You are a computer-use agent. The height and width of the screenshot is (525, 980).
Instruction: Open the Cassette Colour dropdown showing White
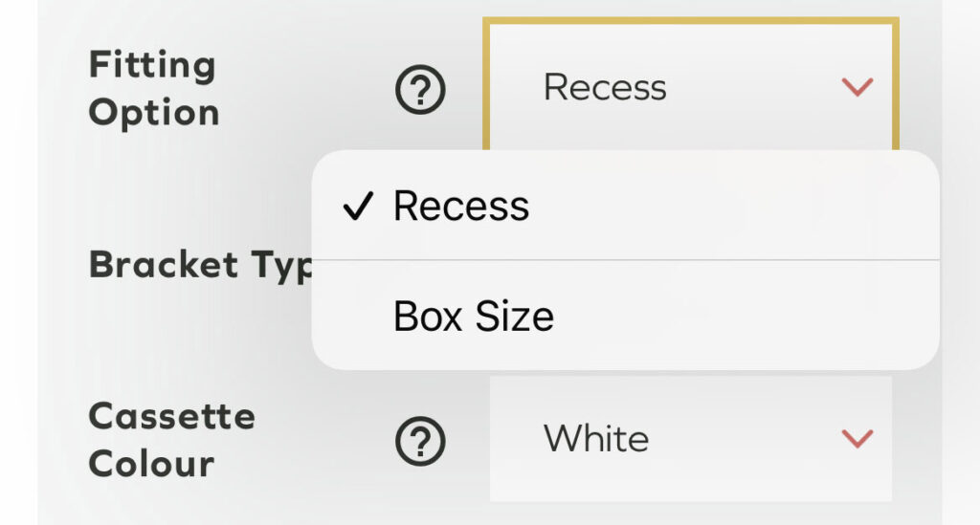click(x=689, y=439)
